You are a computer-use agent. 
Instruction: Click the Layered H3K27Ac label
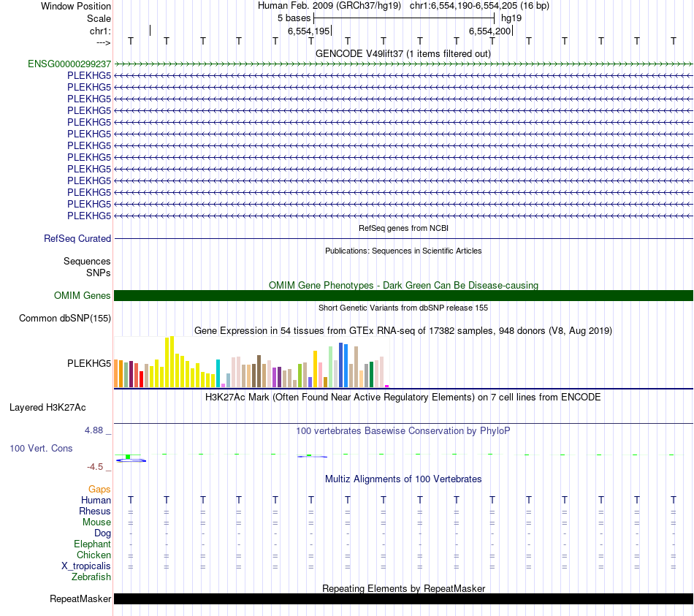point(47,408)
